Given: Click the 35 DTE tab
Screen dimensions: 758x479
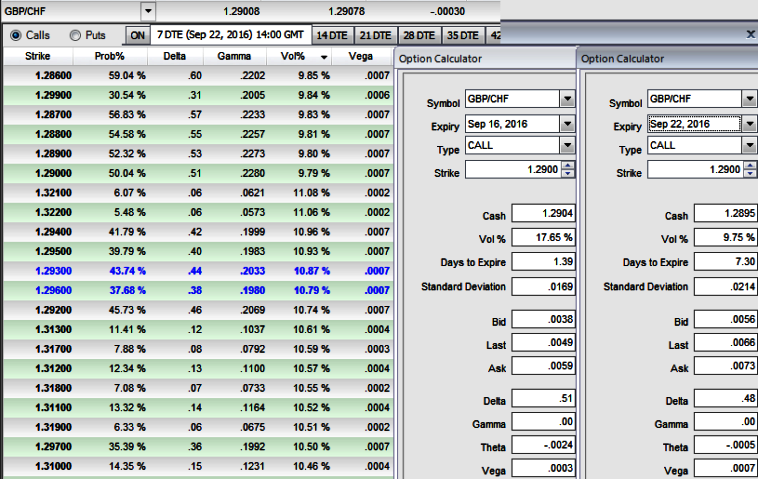Looking at the screenshot, I should tap(463, 35).
